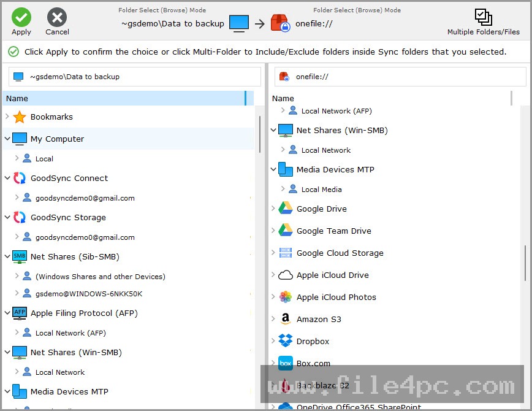The height and width of the screenshot is (411, 532).
Task: Collapse Net Shares (Sib-SMB) node
Action: click(x=7, y=256)
